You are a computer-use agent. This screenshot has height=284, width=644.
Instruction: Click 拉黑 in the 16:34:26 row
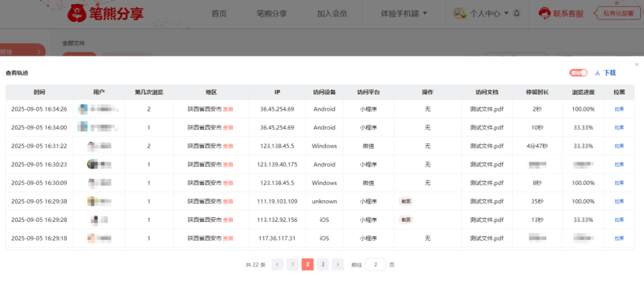pyautogui.click(x=619, y=109)
